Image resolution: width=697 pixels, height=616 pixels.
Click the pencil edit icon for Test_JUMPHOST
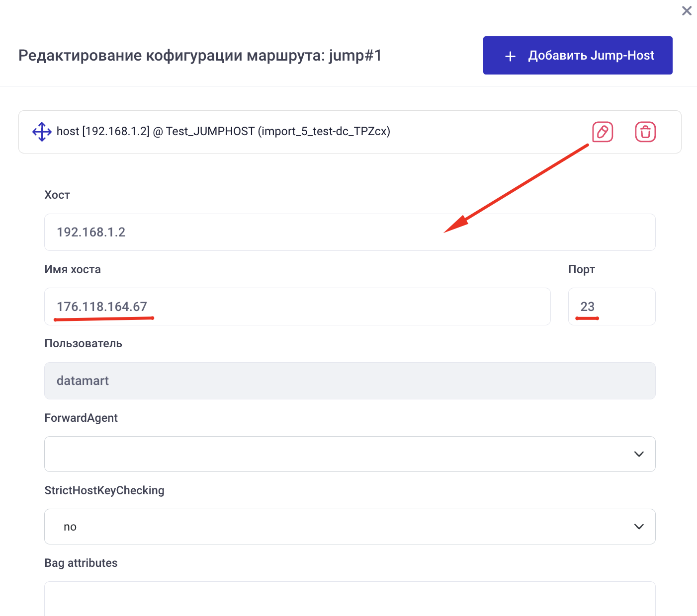[602, 132]
